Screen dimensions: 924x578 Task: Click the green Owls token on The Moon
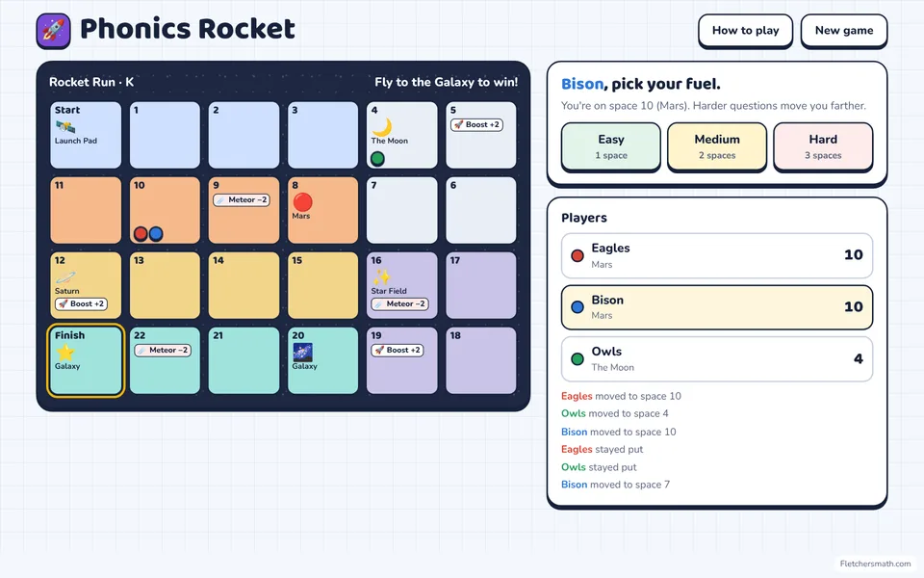pos(377,158)
